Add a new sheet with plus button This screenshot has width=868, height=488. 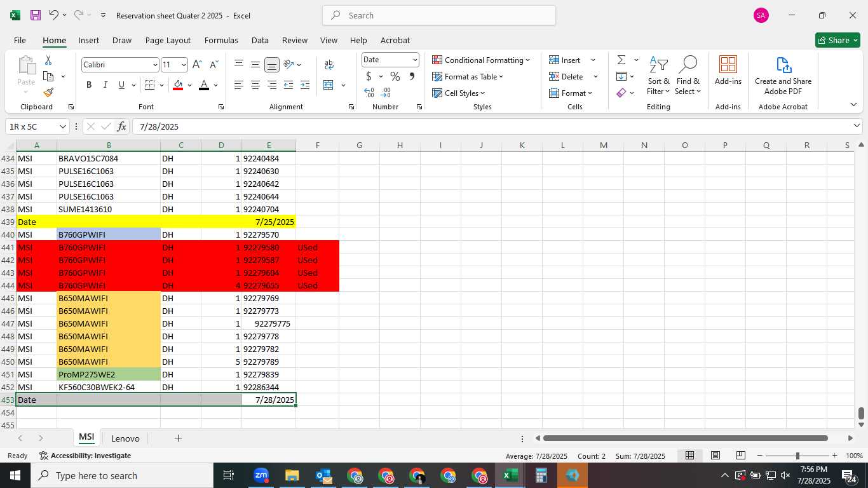click(x=178, y=438)
